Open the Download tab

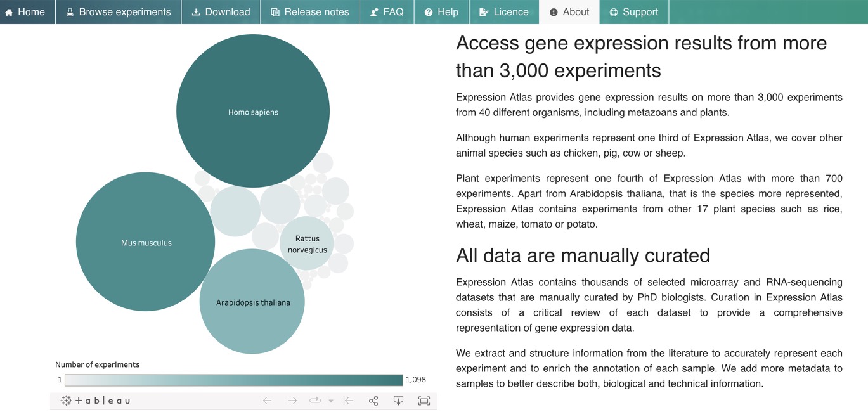(221, 12)
